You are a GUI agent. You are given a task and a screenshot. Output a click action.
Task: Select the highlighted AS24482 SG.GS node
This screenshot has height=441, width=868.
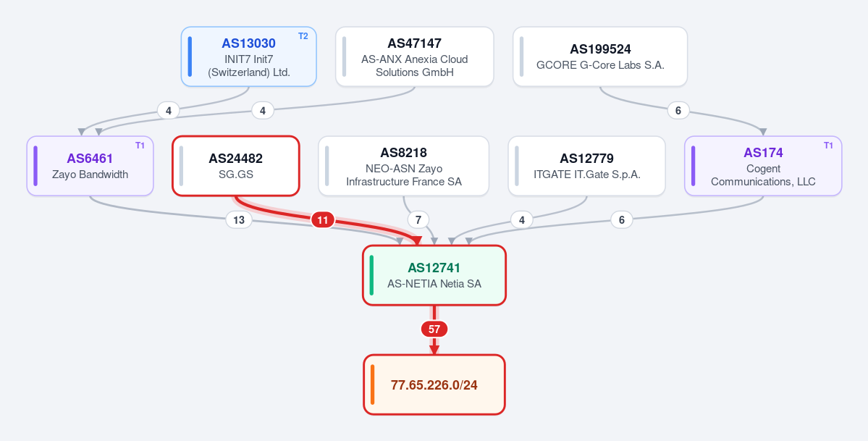236,166
